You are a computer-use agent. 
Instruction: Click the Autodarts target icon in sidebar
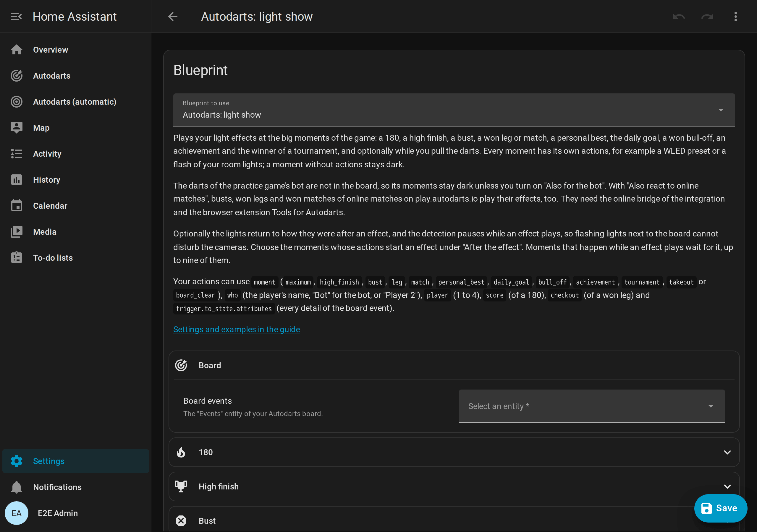[17, 76]
